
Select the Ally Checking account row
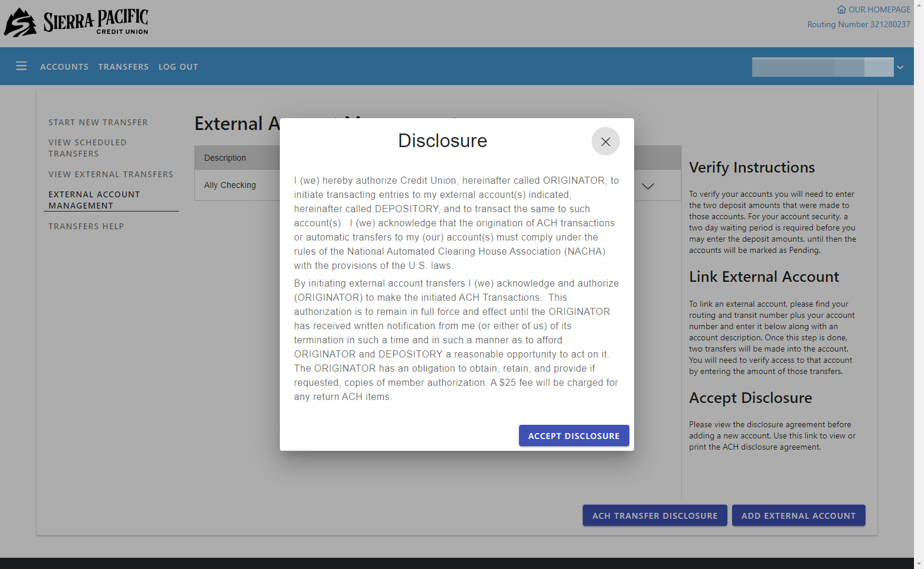point(437,185)
